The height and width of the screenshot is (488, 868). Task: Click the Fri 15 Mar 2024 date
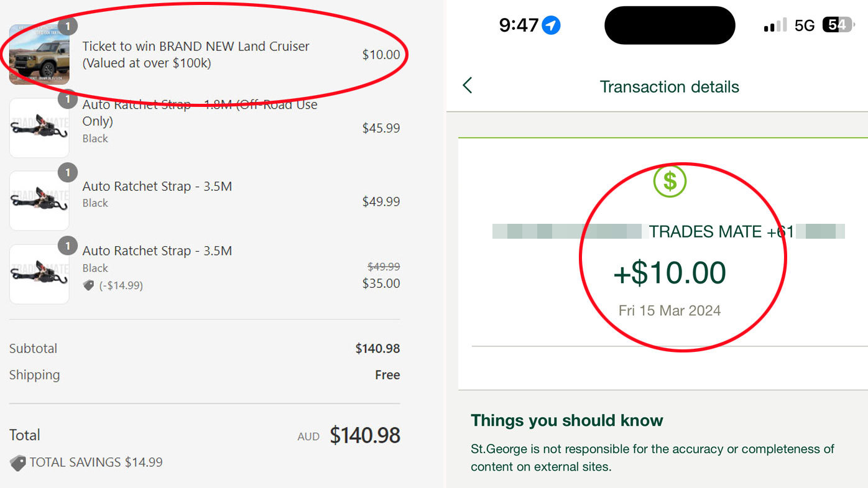(670, 311)
